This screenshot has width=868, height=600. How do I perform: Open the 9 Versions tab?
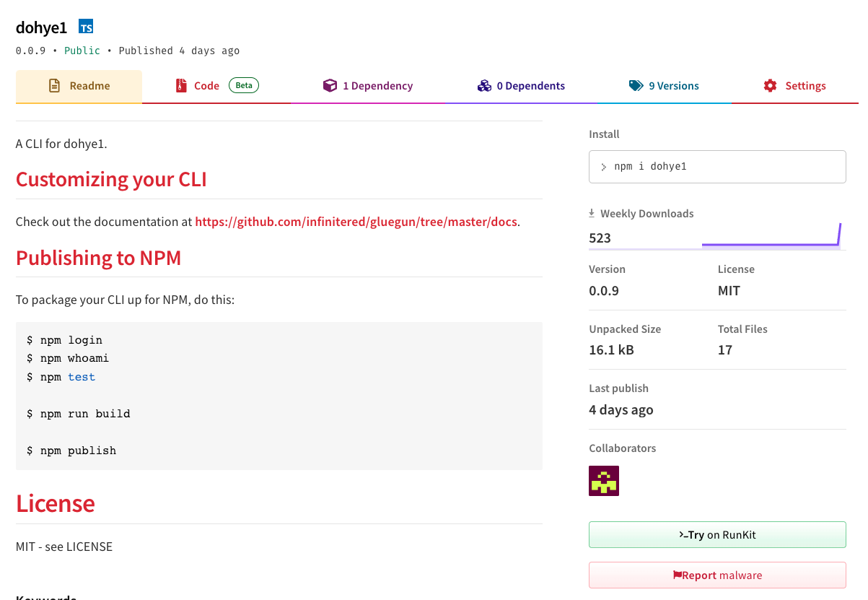click(664, 86)
